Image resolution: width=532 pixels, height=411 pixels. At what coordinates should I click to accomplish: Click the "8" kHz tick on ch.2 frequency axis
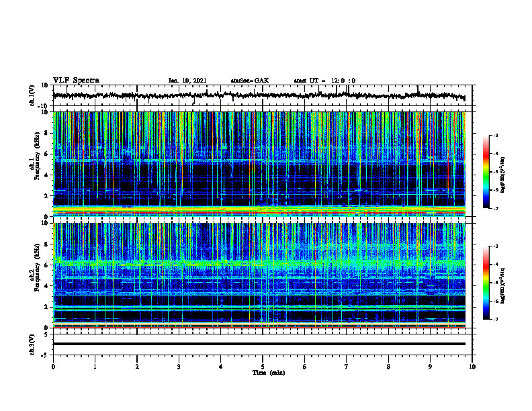tap(47, 244)
